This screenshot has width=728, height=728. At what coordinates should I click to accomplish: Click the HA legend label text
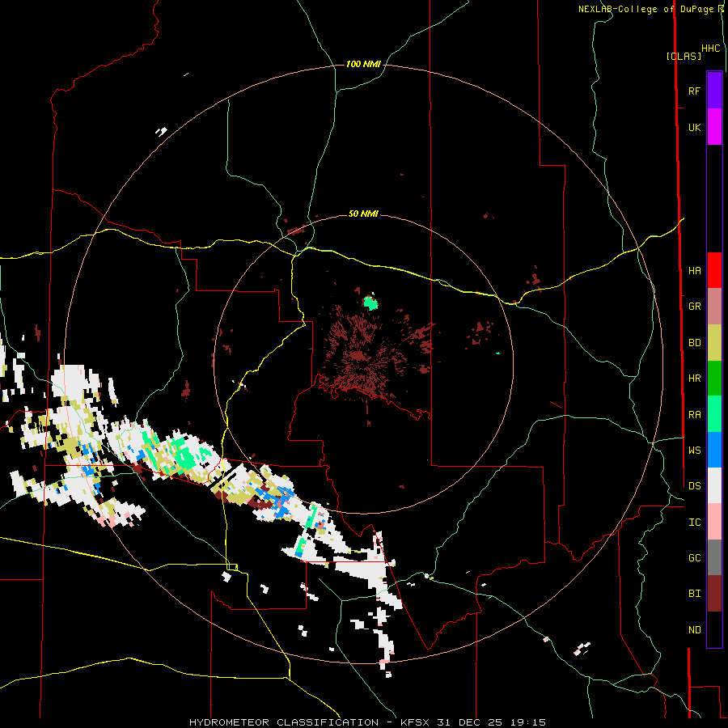coord(695,270)
